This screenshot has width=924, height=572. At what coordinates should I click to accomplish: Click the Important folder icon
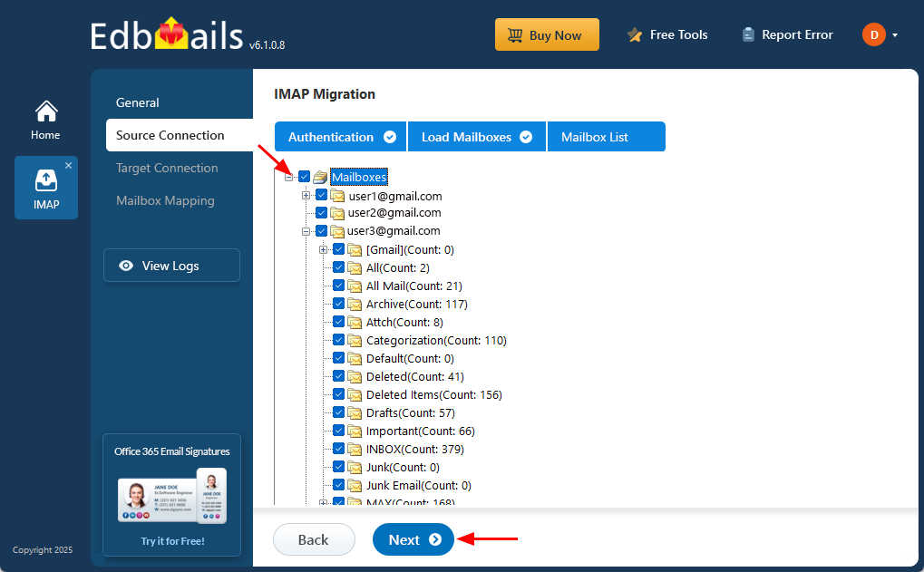355,431
